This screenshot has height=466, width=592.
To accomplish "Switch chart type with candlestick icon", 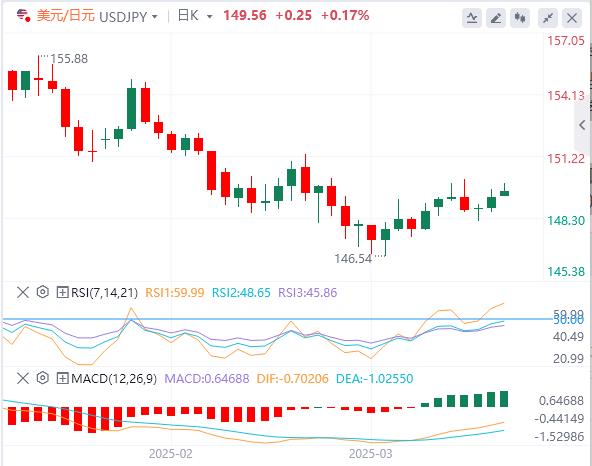I will (x=520, y=18).
